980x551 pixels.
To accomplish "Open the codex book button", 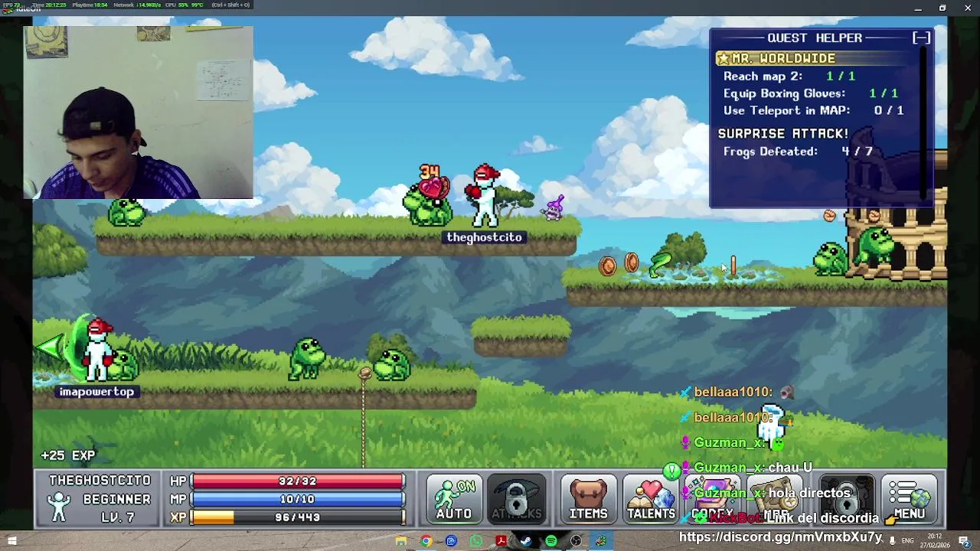I will (712, 499).
